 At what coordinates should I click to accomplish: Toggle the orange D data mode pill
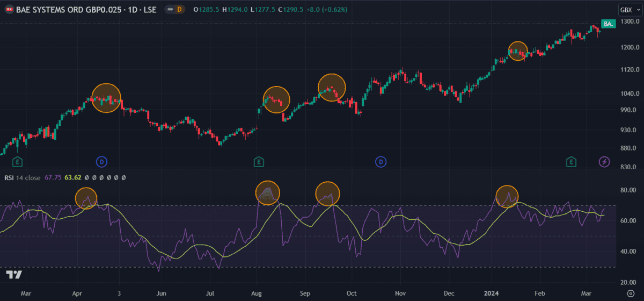pos(179,10)
